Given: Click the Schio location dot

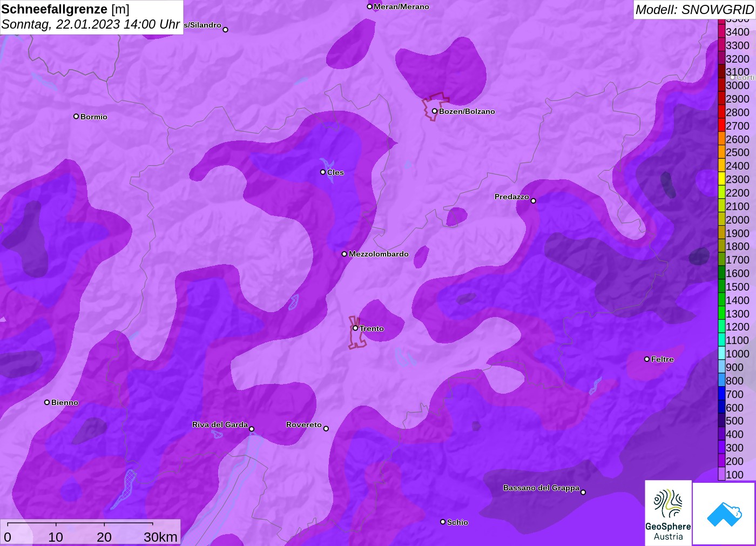Looking at the screenshot, I should [x=443, y=522].
